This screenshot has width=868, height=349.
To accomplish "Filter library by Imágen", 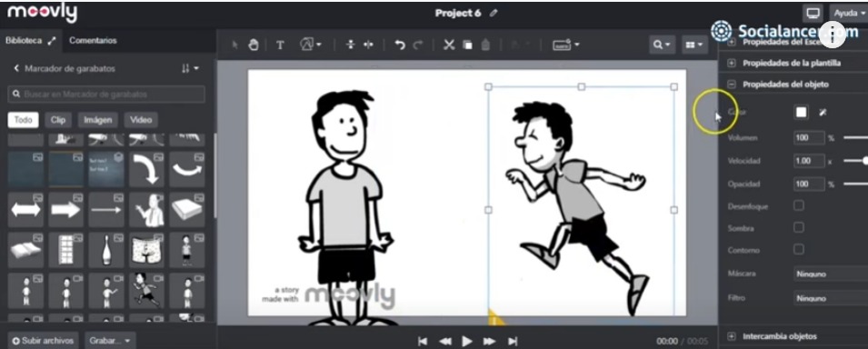I will tap(98, 120).
